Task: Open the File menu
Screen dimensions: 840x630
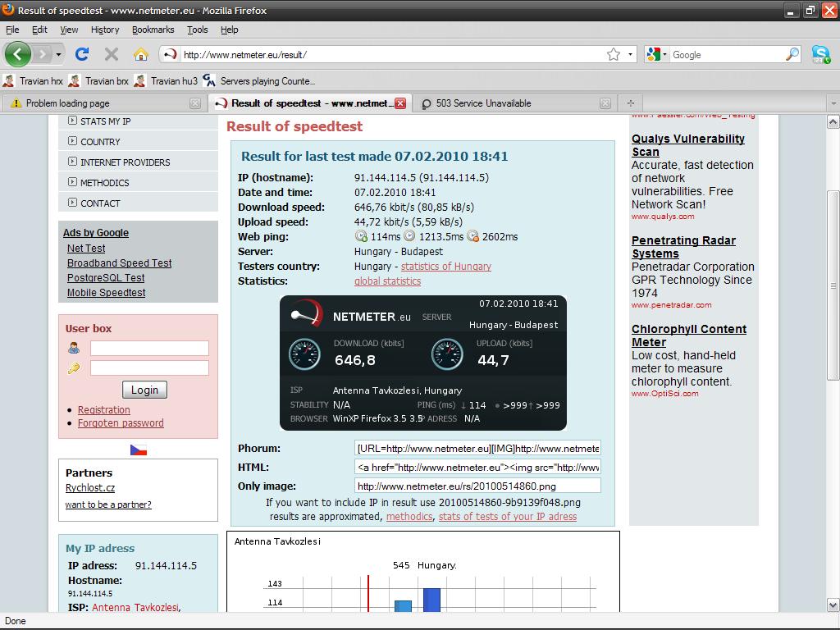Action: [12, 30]
